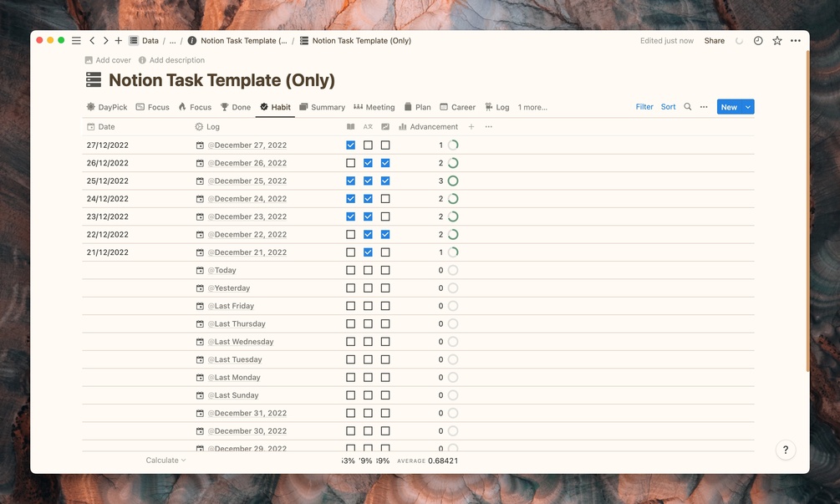Open AVERAGE calculation for Advancement column

(427, 461)
